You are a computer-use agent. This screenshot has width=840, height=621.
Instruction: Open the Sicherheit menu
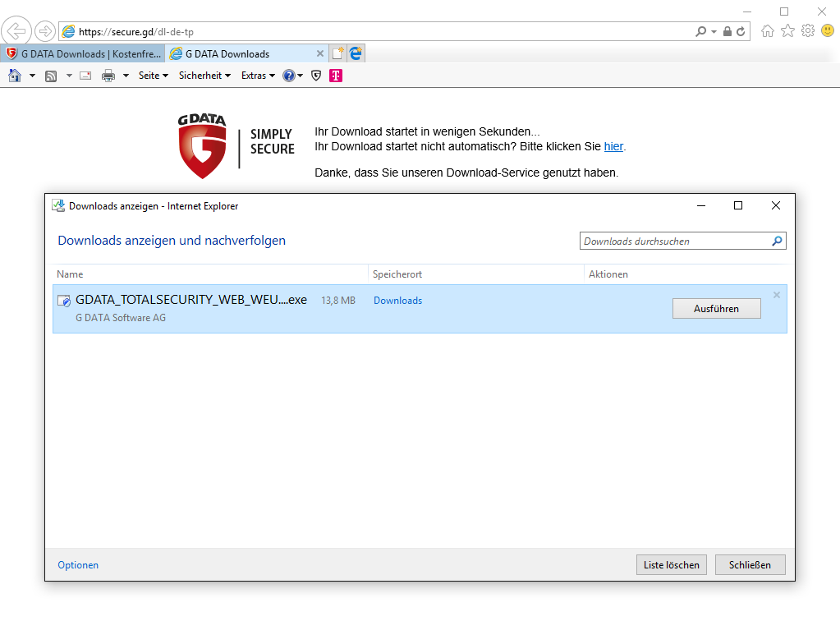204,76
